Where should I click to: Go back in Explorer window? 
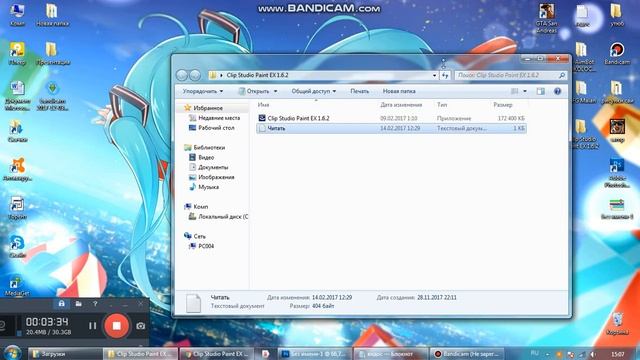pos(182,75)
